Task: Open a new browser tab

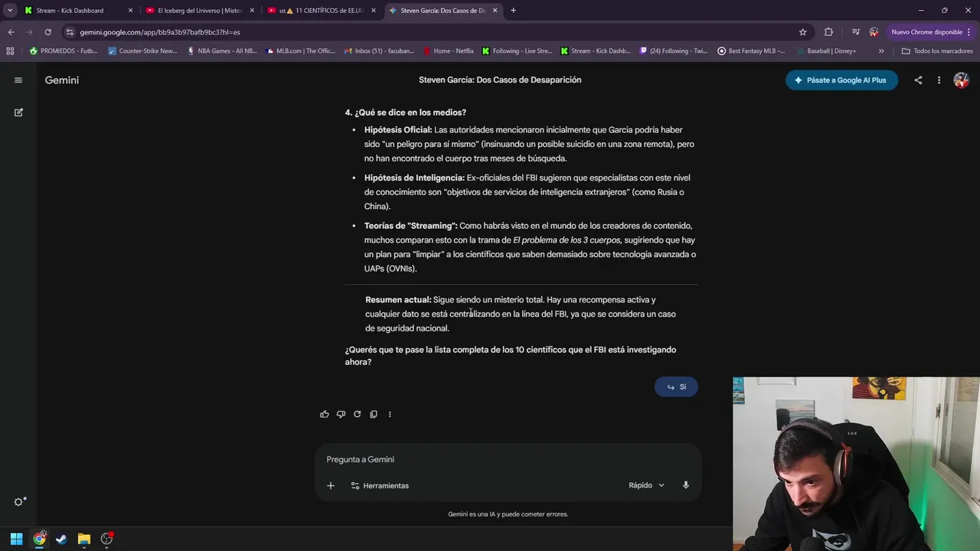Action: tap(513, 10)
